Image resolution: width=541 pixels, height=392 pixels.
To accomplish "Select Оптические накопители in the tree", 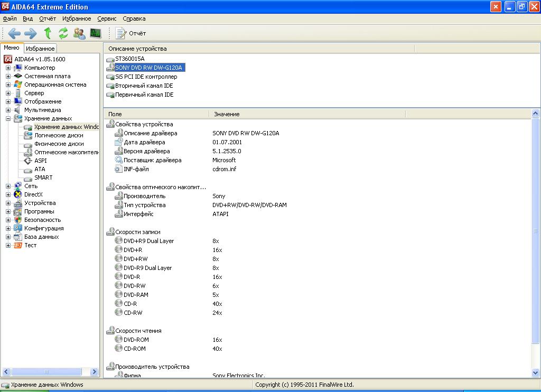I will pos(66,152).
